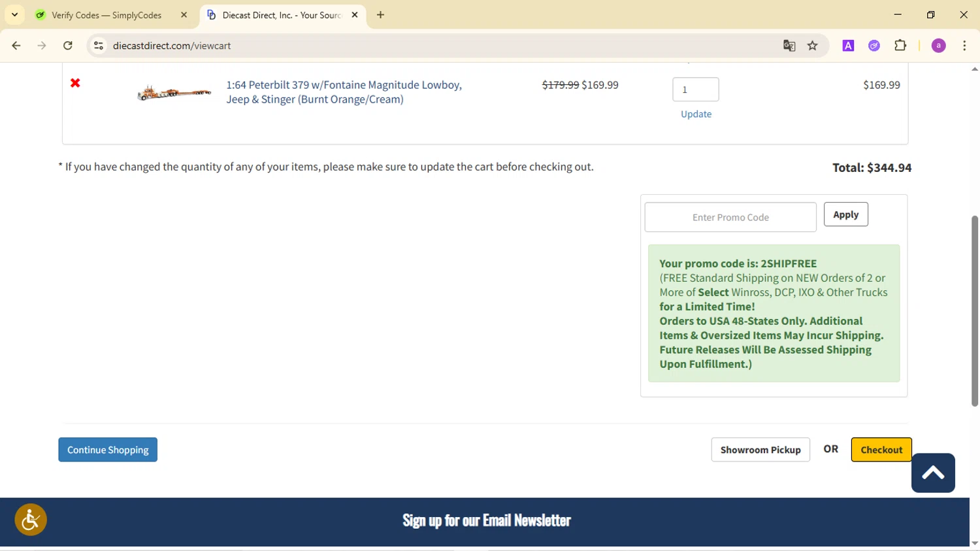Bookmark this page with the star
The width and height of the screenshot is (980, 551).
pos(813,46)
